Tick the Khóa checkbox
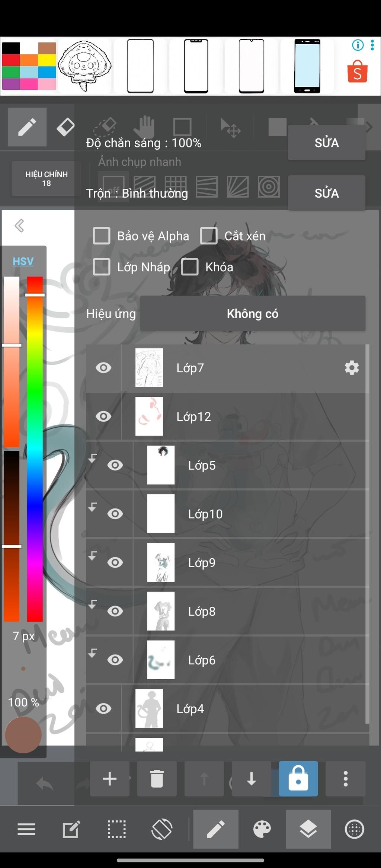 click(x=190, y=267)
